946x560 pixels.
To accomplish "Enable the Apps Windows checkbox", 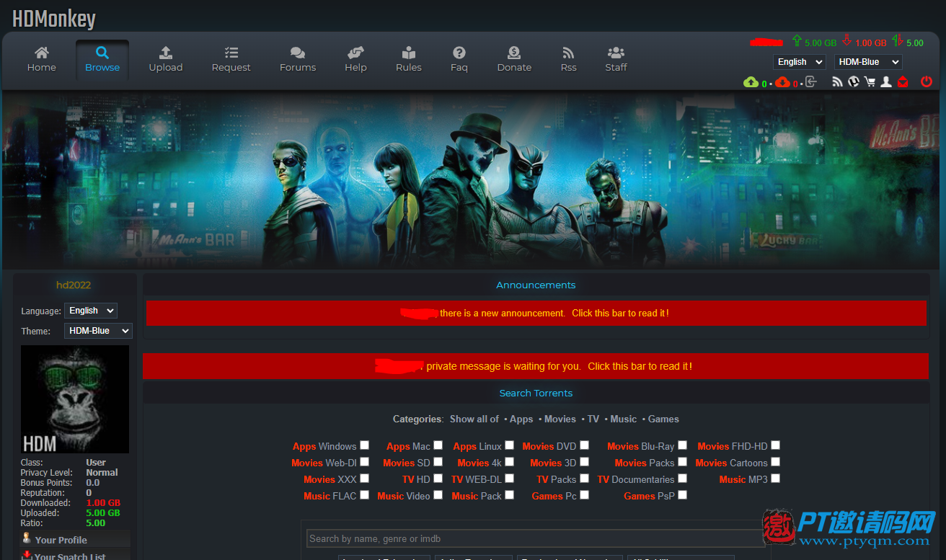I will pyautogui.click(x=365, y=445).
